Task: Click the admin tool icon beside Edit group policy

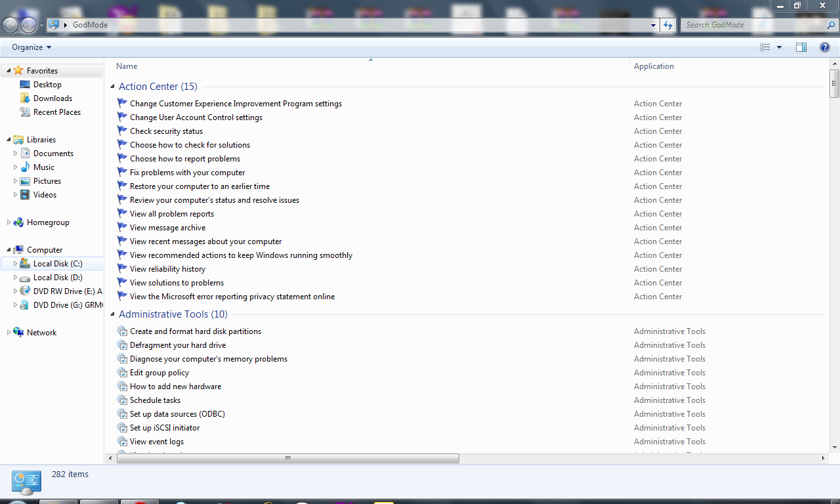Action: (122, 372)
